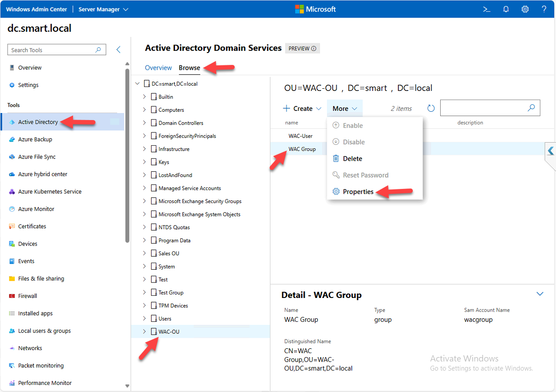
Task: Select the Microsoft Exchange Security Groups item
Action: (200, 201)
